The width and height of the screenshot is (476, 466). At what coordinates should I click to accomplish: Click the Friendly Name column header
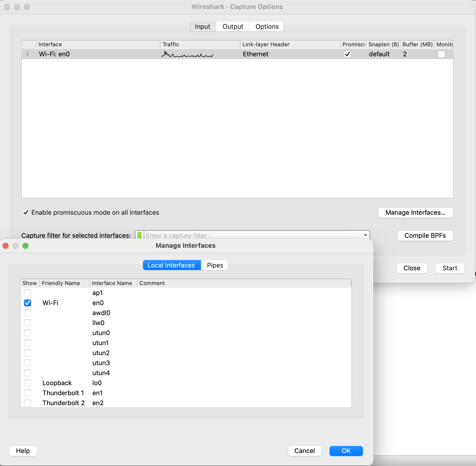(65, 283)
